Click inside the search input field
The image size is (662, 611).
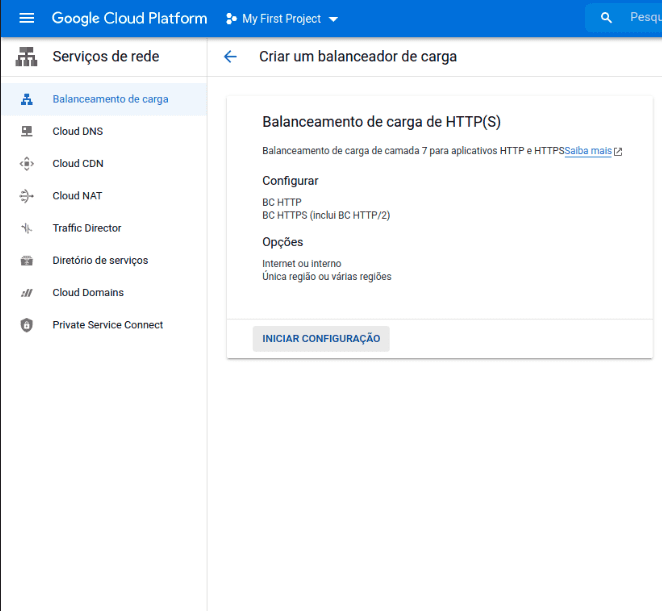643,18
